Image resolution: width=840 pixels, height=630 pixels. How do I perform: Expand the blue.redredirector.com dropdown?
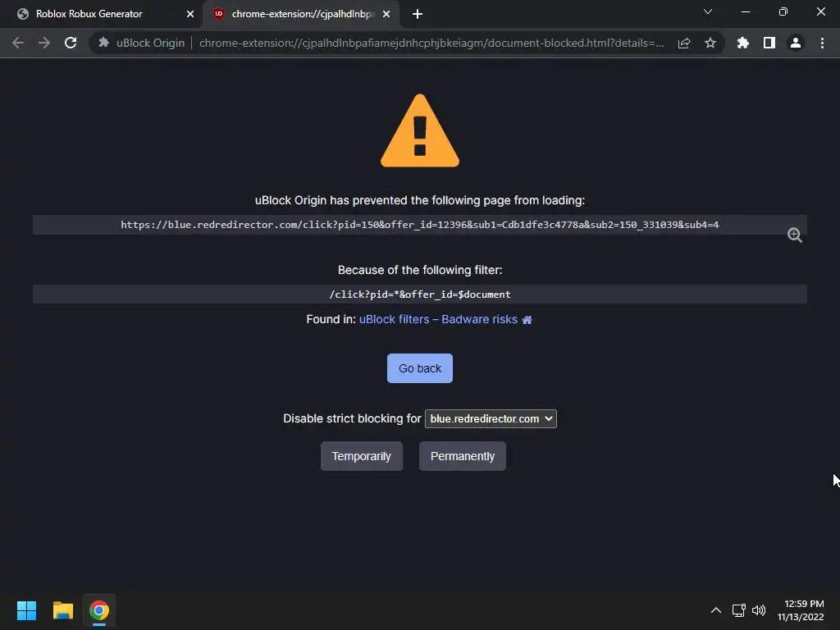point(491,419)
